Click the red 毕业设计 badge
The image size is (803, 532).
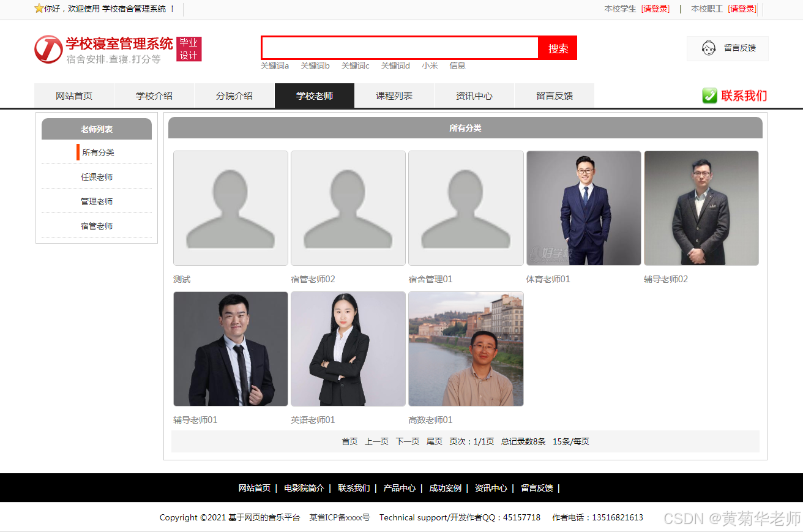[189, 48]
